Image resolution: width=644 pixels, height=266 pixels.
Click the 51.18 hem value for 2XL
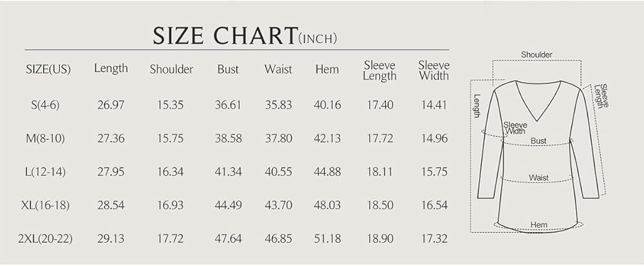point(327,239)
